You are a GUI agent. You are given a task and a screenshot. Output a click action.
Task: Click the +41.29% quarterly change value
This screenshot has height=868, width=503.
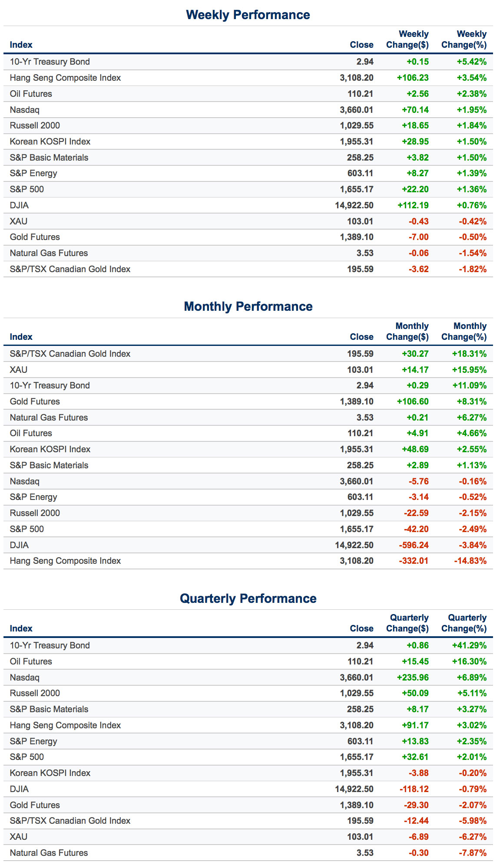(469, 645)
